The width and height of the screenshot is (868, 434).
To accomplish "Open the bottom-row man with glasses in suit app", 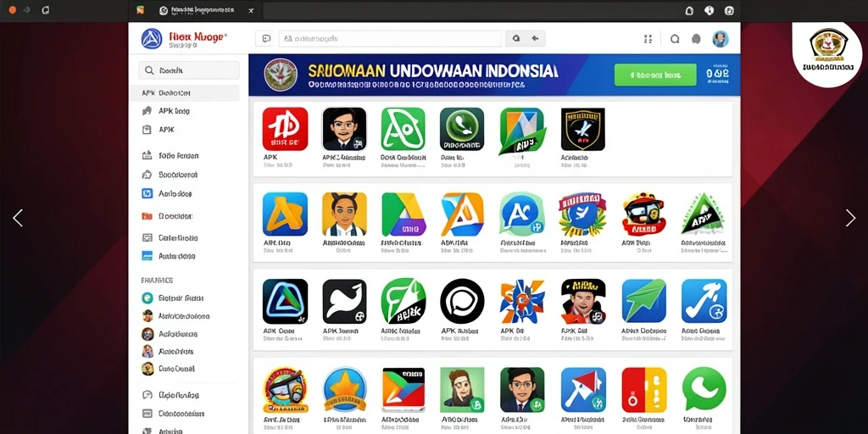I will 522,390.
